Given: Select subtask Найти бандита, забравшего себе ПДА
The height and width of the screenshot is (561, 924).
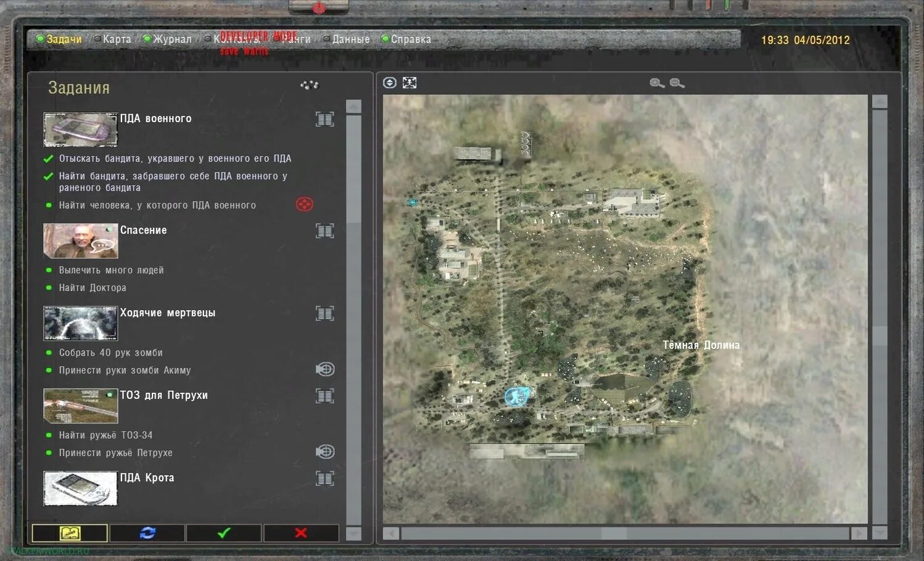Looking at the screenshot, I should coord(173,182).
